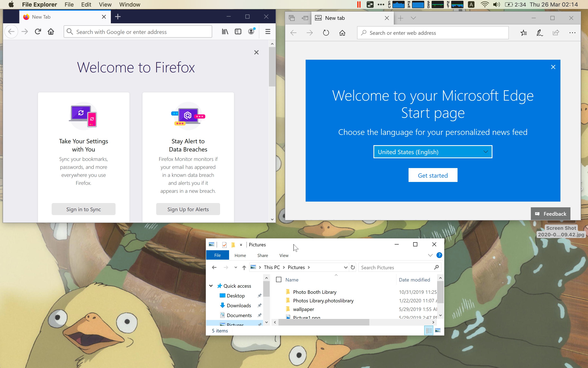The height and width of the screenshot is (368, 588).
Task: Open Firefox home page icon
Action: (x=51, y=32)
